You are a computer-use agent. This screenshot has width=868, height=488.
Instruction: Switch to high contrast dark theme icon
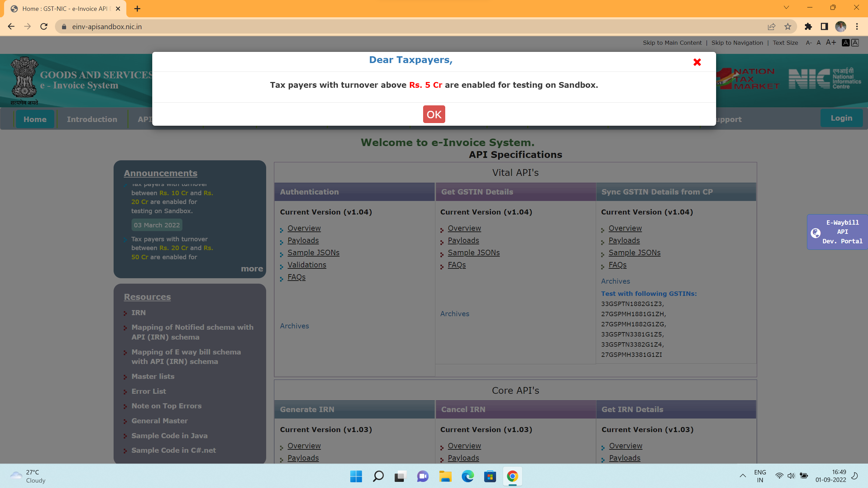coord(846,43)
